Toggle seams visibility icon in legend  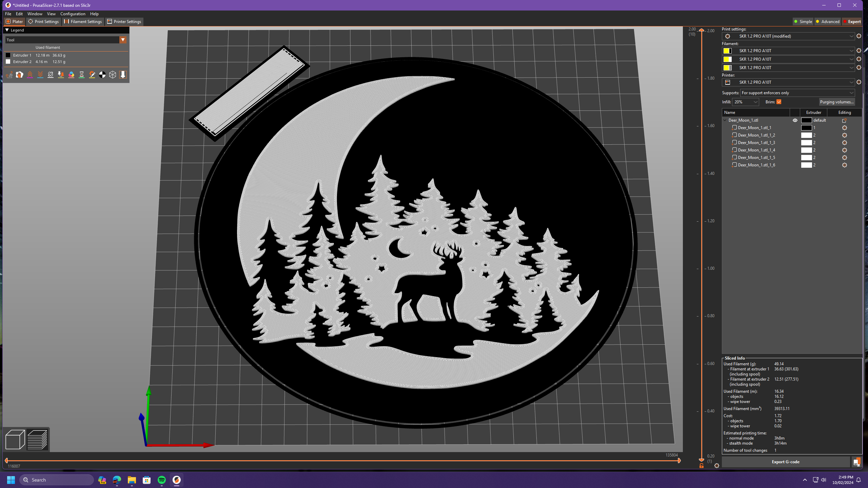coord(51,75)
